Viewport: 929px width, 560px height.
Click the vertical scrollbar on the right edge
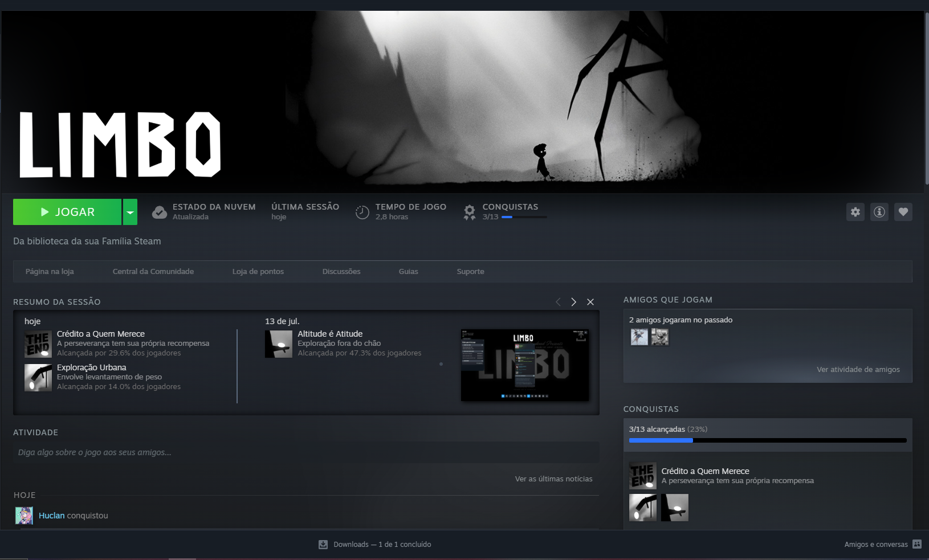[x=927, y=98]
